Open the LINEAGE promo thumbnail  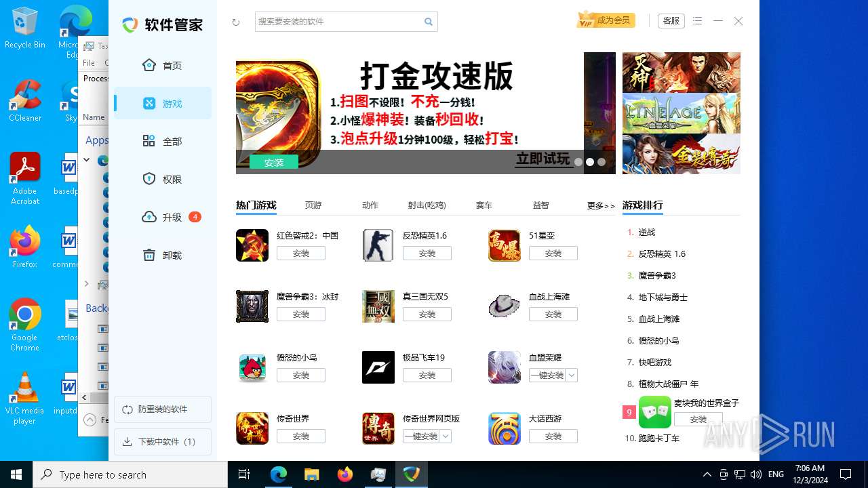coord(682,113)
